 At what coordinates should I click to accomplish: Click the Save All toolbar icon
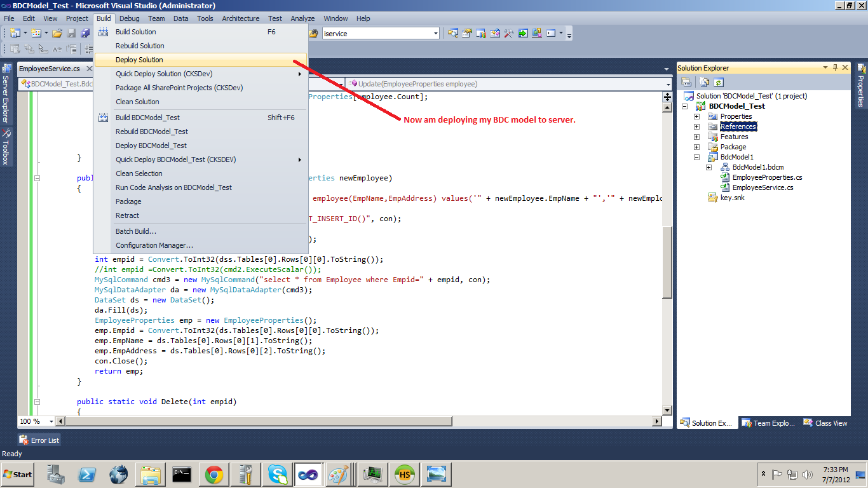tap(85, 33)
